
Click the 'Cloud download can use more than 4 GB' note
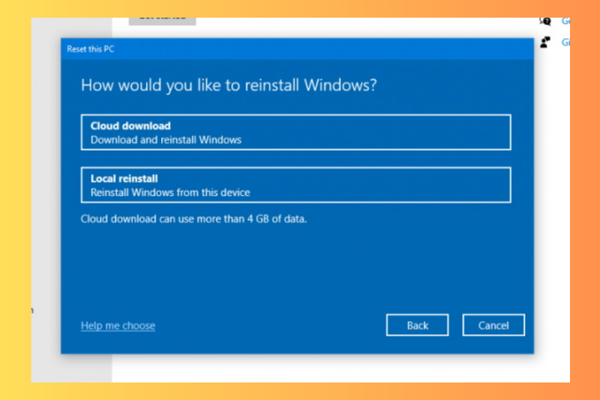pos(194,219)
